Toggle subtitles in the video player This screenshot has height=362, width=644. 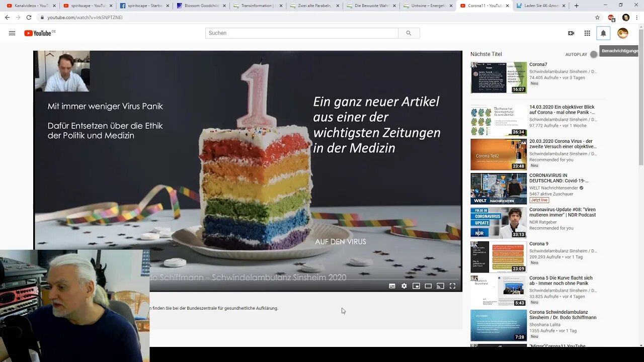(392, 286)
